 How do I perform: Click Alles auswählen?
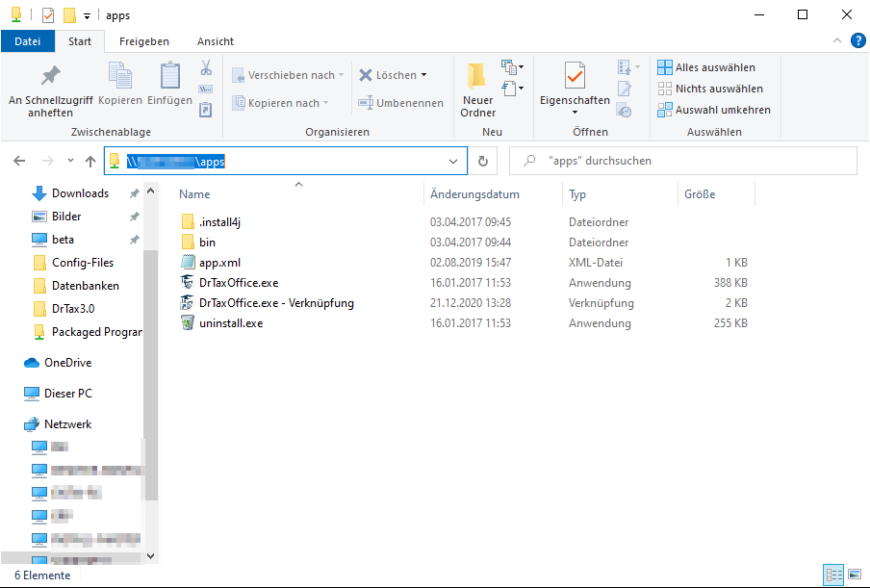click(706, 67)
